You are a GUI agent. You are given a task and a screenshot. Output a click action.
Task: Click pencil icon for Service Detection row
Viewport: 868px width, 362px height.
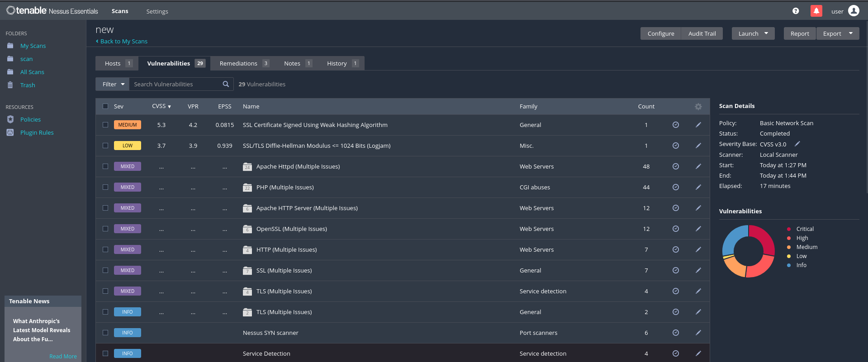(698, 353)
